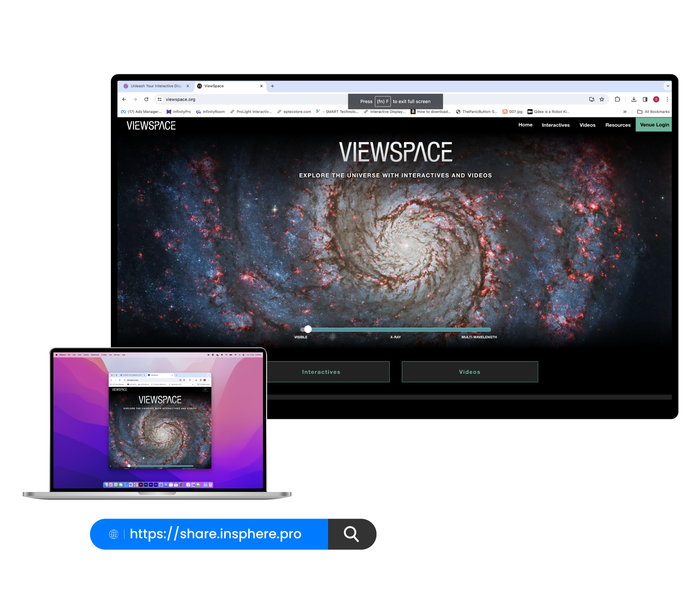Open the eptecstore.com bookmark

coord(294,112)
